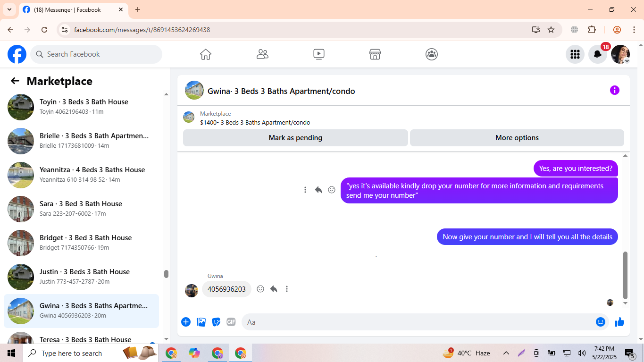The height and width of the screenshot is (362, 644).
Task: Open notifications bell with 18 badge
Action: tap(598, 54)
